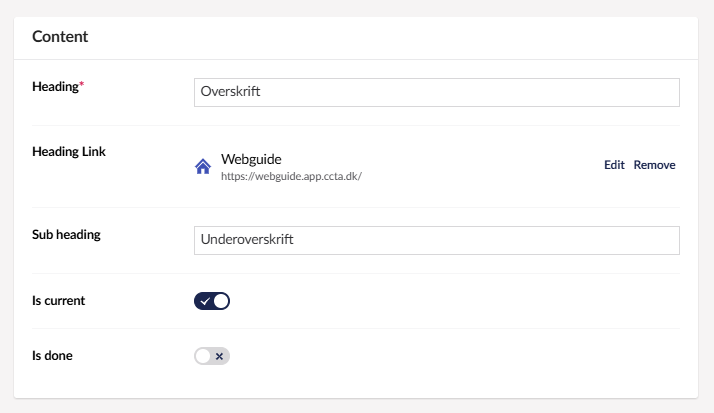Viewport: 714px width, 413px height.
Task: Click the X mark inside Is done switch
Action: point(220,356)
